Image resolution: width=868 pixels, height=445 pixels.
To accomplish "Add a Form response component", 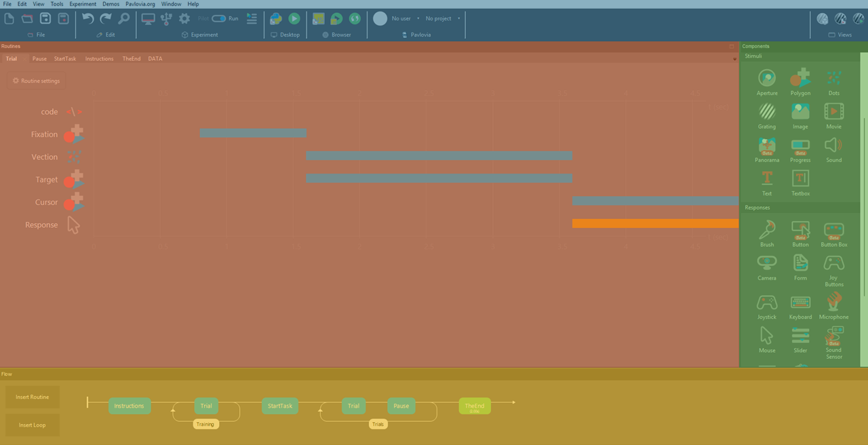I will click(x=800, y=267).
